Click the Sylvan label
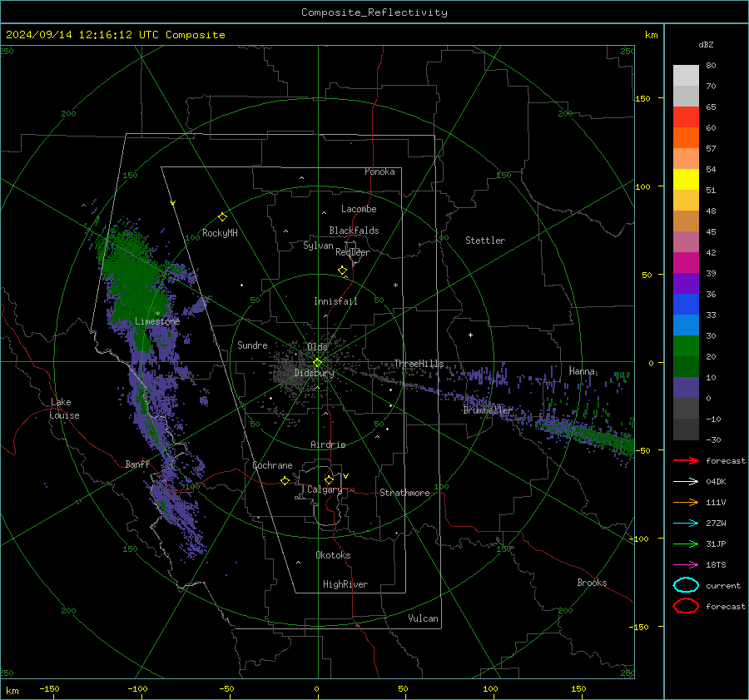This screenshot has width=749, height=700. [x=318, y=246]
